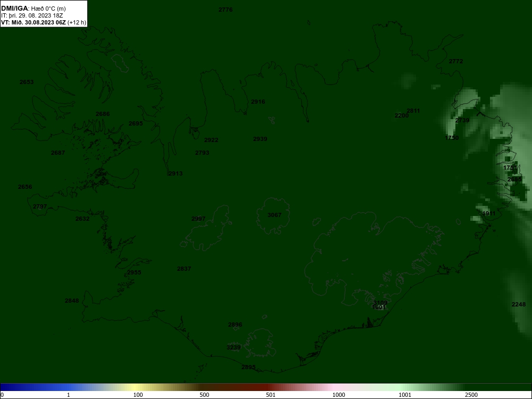Screen dimensions: 532x399
Task: Click the 2685 label on east coast
Action: pos(514,179)
